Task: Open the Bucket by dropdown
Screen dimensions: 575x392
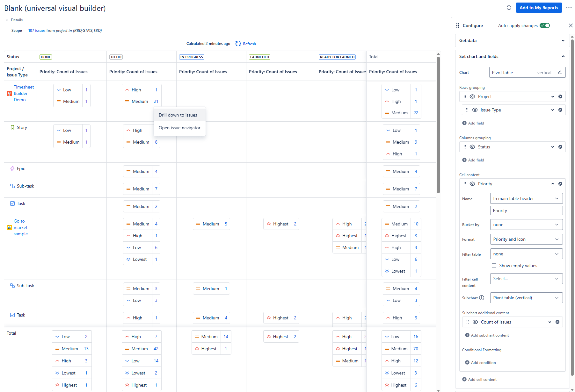Action: pyautogui.click(x=526, y=225)
